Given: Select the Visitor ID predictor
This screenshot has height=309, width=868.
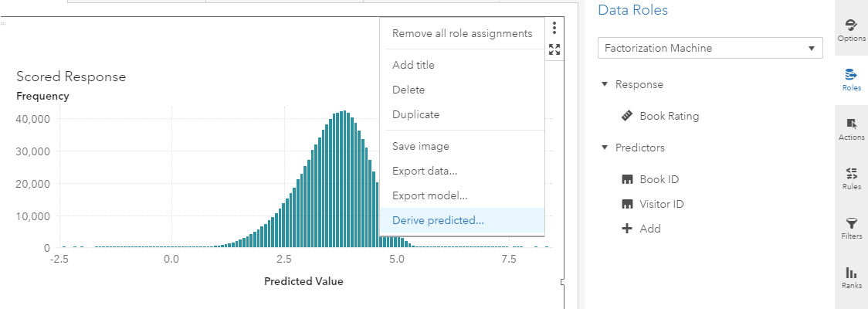Looking at the screenshot, I should [661, 204].
